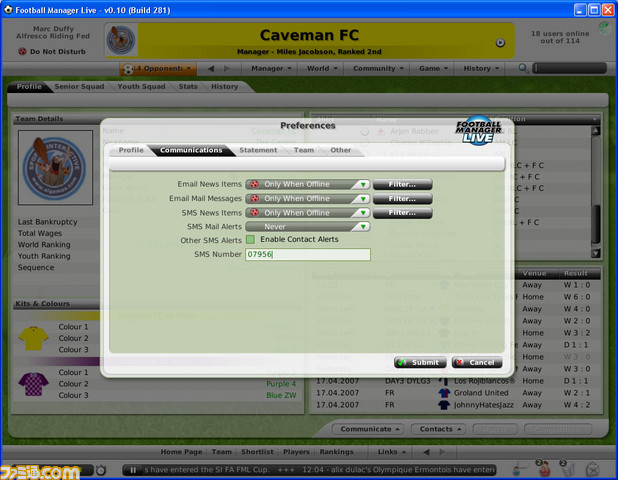This screenshot has width=618, height=480.
Task: Expand the Communicate popup menu
Action: 370,429
